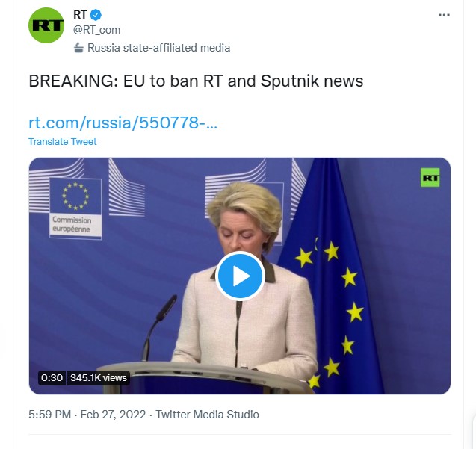
Task: Click the Feb 27, 2022 date
Action: coord(113,415)
